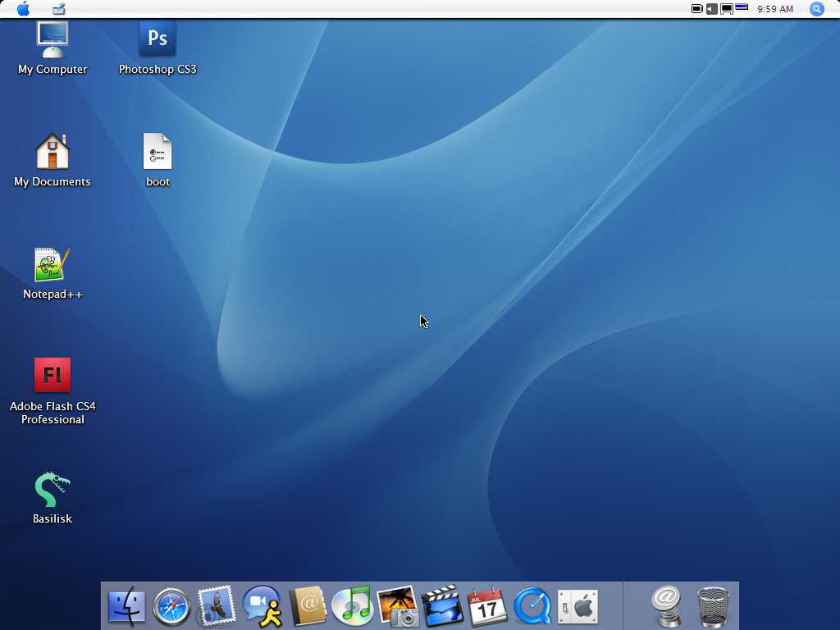840x630 pixels.
Task: Open the Trash in the dock
Action: [713, 607]
